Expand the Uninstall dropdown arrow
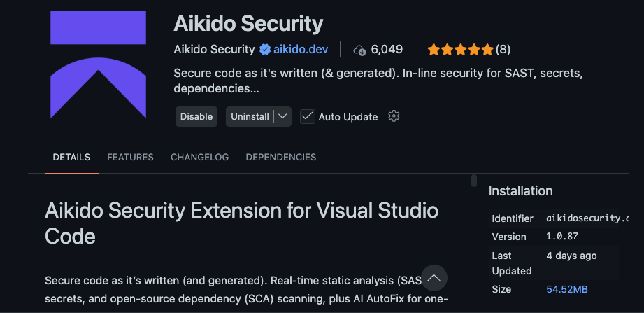 283,116
